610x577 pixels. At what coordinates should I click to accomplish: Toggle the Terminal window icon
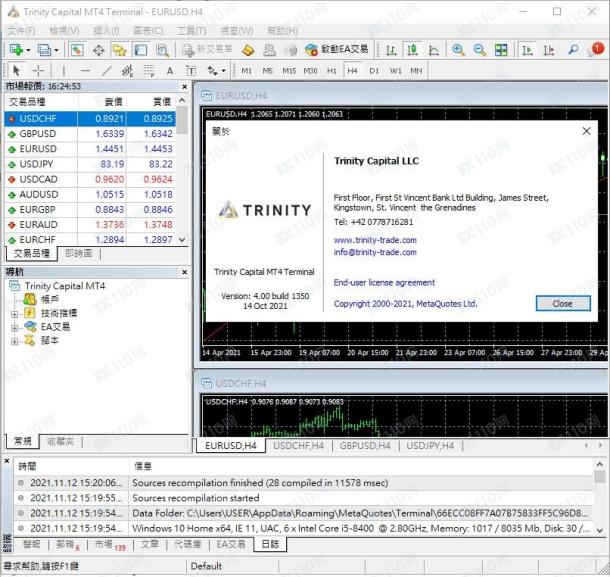tap(140, 50)
